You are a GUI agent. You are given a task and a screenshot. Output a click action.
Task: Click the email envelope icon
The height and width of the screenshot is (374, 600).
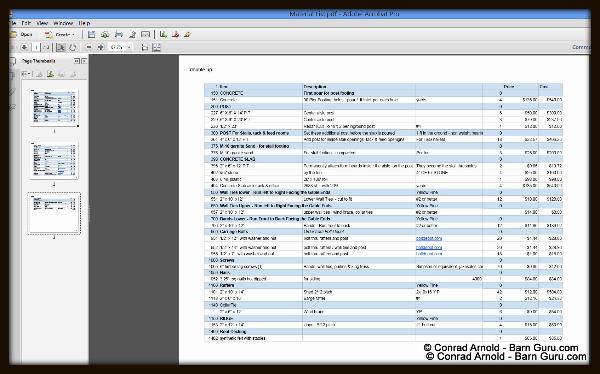(x=145, y=34)
